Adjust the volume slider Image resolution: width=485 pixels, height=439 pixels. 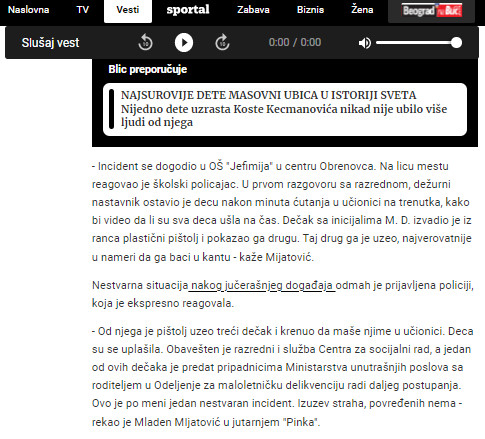(x=419, y=43)
